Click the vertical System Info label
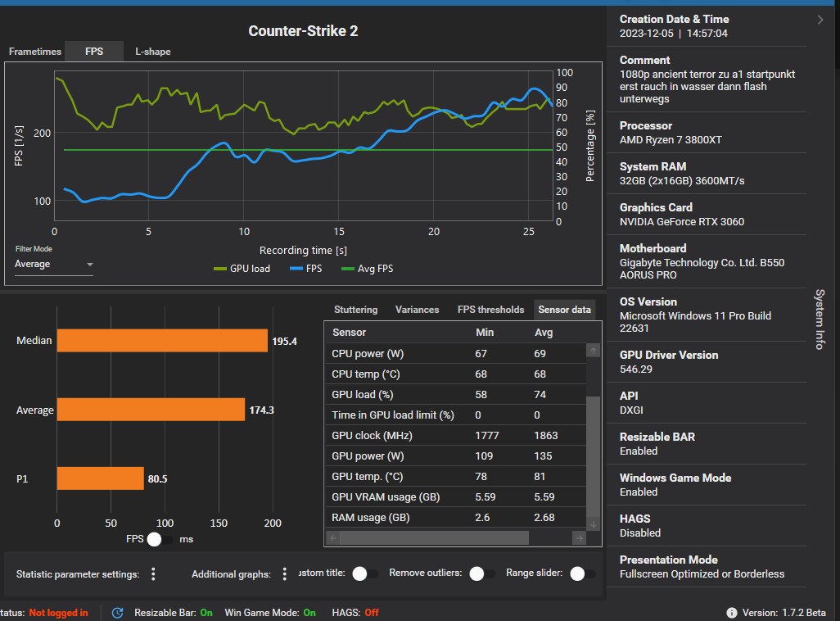This screenshot has width=840, height=621. pyautogui.click(x=820, y=320)
